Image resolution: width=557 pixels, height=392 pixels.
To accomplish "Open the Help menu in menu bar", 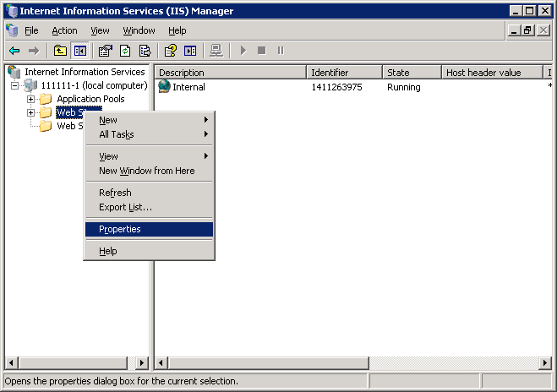I will (177, 30).
